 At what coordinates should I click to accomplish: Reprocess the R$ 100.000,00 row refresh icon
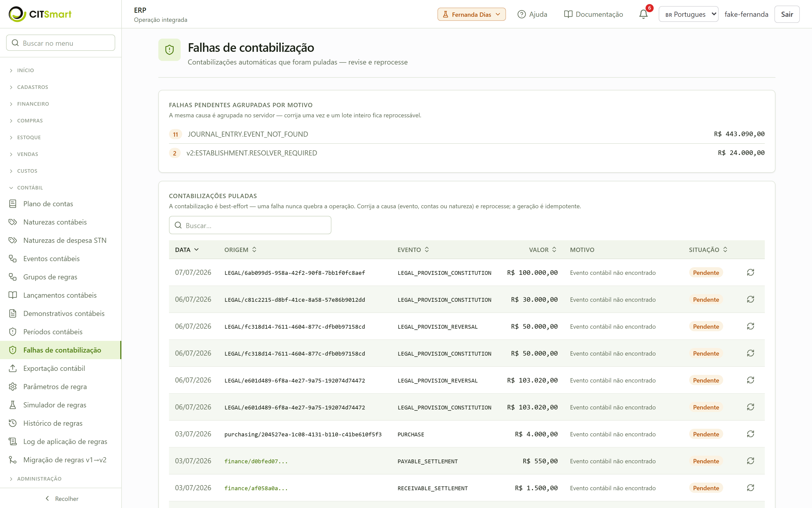(x=750, y=272)
